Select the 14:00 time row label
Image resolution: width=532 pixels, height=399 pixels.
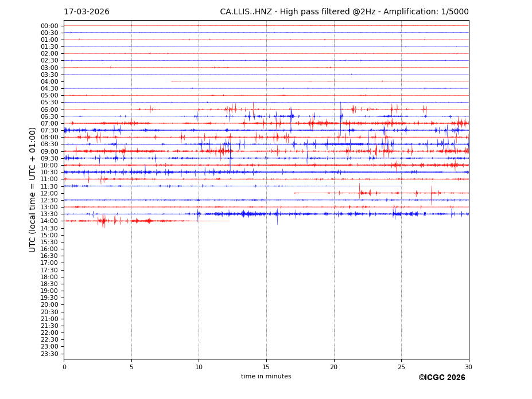tap(49, 221)
